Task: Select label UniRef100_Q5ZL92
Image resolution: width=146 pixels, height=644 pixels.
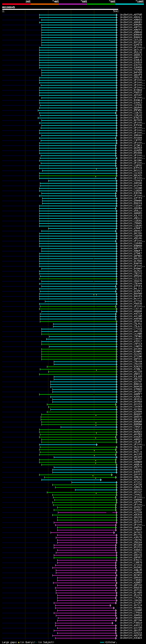Action: point(131,53)
